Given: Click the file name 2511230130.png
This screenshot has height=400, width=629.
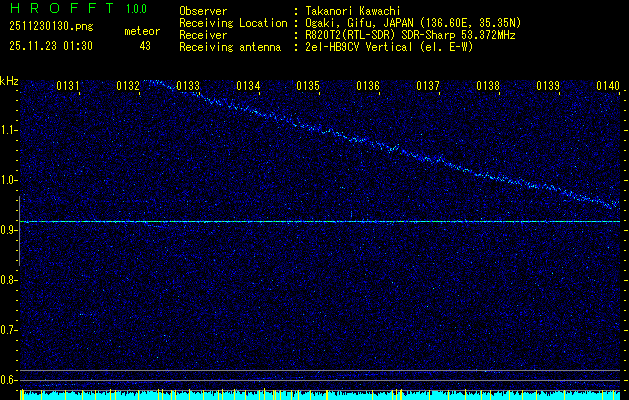Looking at the screenshot, I should click(51, 27).
